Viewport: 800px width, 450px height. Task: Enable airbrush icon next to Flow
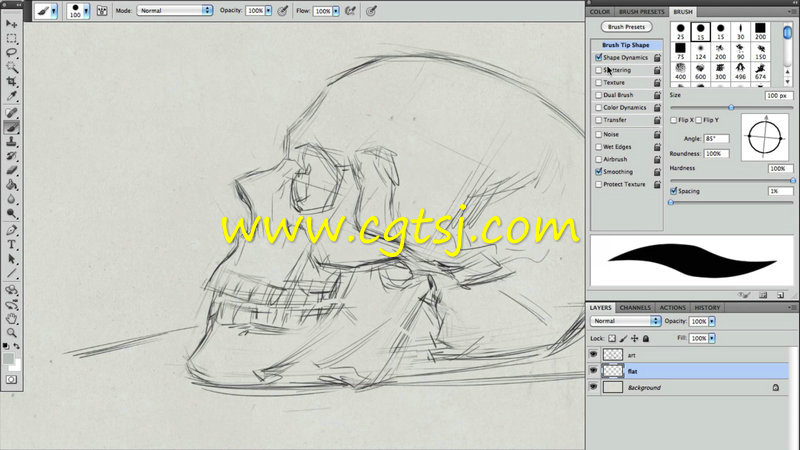click(351, 10)
